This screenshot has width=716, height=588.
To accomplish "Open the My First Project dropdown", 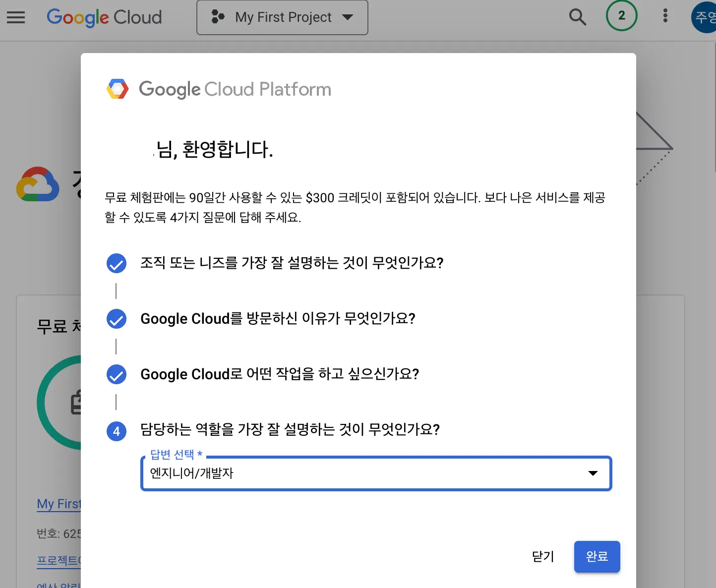I will point(282,17).
